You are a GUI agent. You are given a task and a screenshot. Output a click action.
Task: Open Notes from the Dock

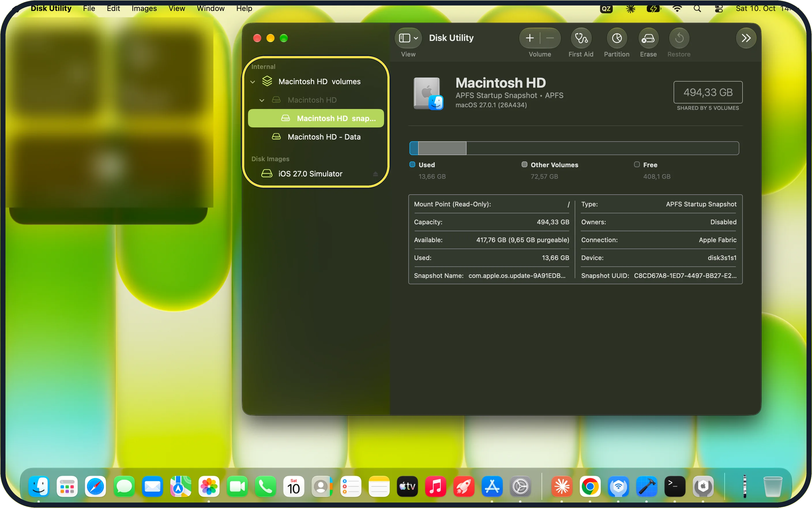click(x=379, y=486)
